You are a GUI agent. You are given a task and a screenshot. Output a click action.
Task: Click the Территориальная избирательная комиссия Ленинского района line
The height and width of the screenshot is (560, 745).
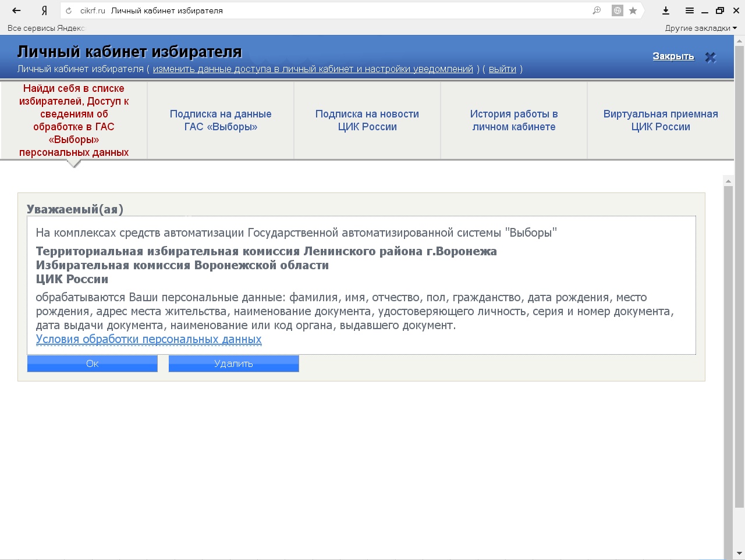267,251
